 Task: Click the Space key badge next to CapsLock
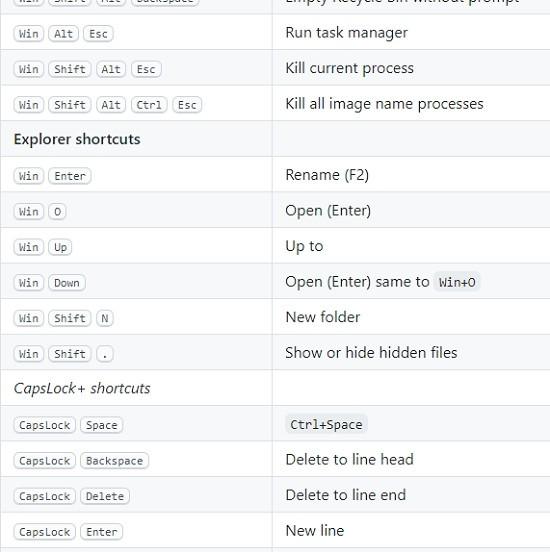tap(101, 425)
